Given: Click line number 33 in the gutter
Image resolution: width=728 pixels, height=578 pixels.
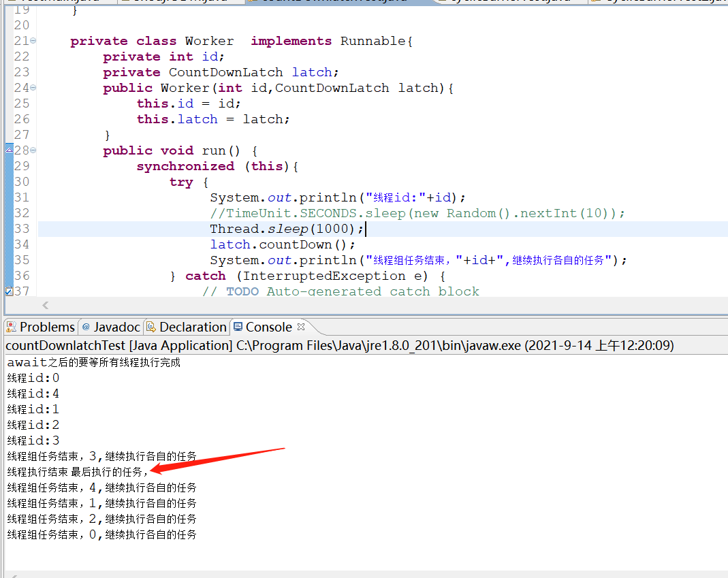Looking at the screenshot, I should [x=21, y=229].
